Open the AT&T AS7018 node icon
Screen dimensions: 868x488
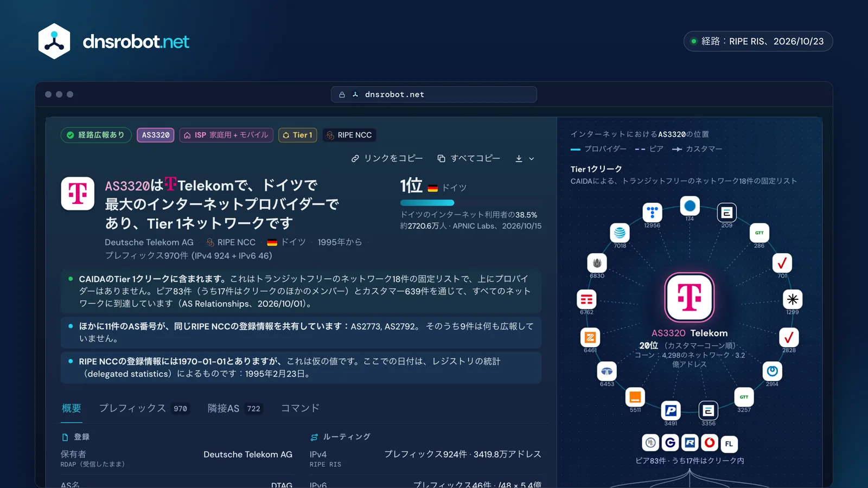pos(620,233)
